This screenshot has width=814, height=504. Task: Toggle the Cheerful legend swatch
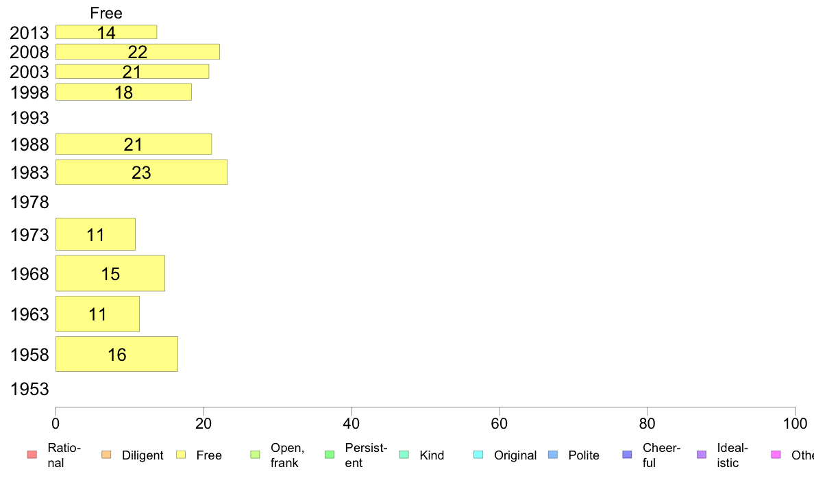[x=627, y=455]
